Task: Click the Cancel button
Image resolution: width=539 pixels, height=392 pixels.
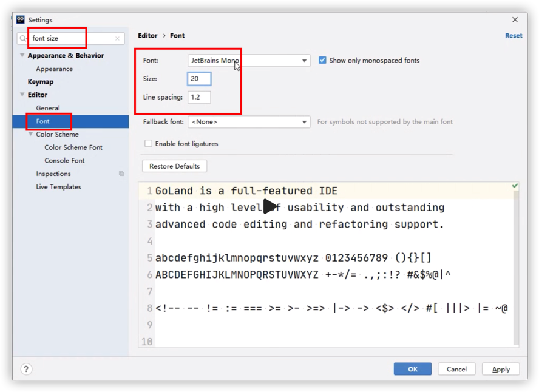Action: pyautogui.click(x=456, y=369)
